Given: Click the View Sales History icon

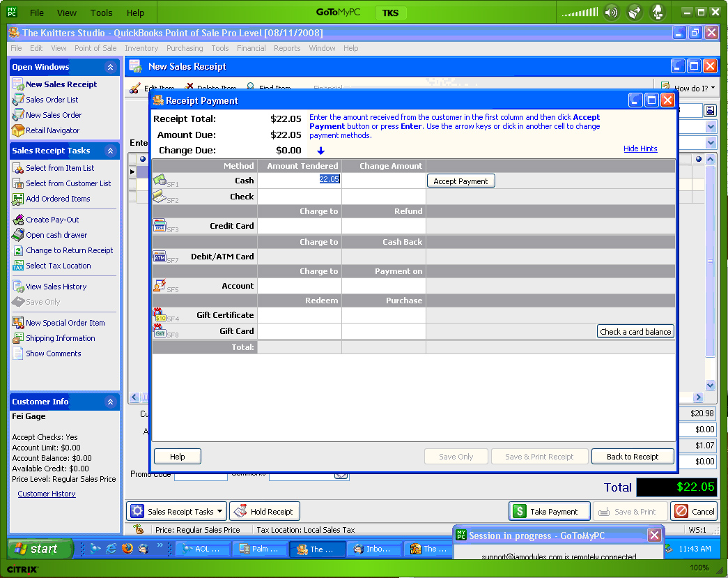Looking at the screenshot, I should pos(18,287).
